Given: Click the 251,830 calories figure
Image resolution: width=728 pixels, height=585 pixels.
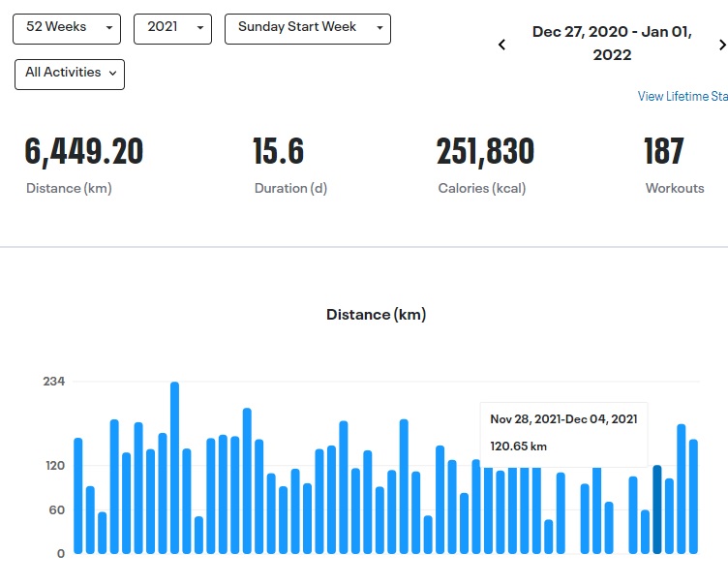Looking at the screenshot, I should point(485,152).
